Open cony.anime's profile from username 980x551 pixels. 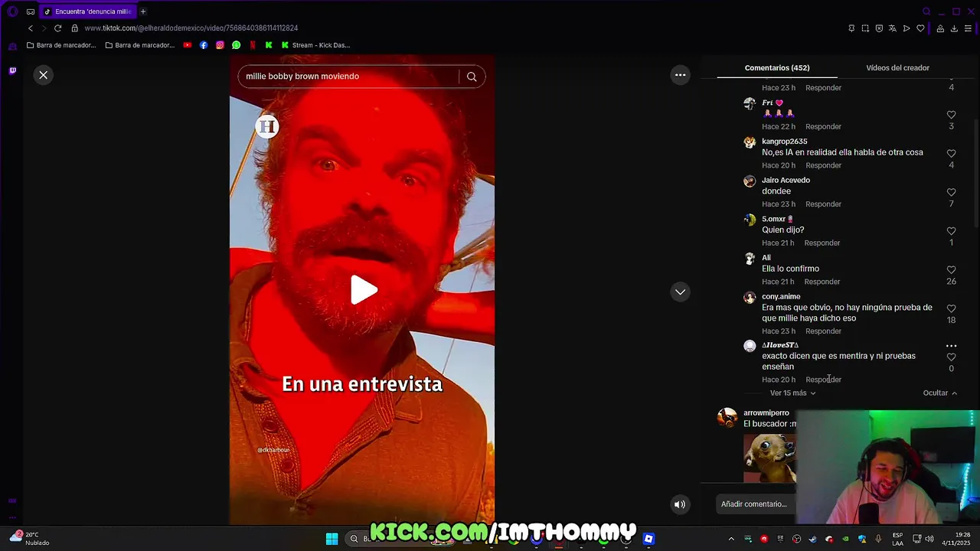tap(781, 297)
